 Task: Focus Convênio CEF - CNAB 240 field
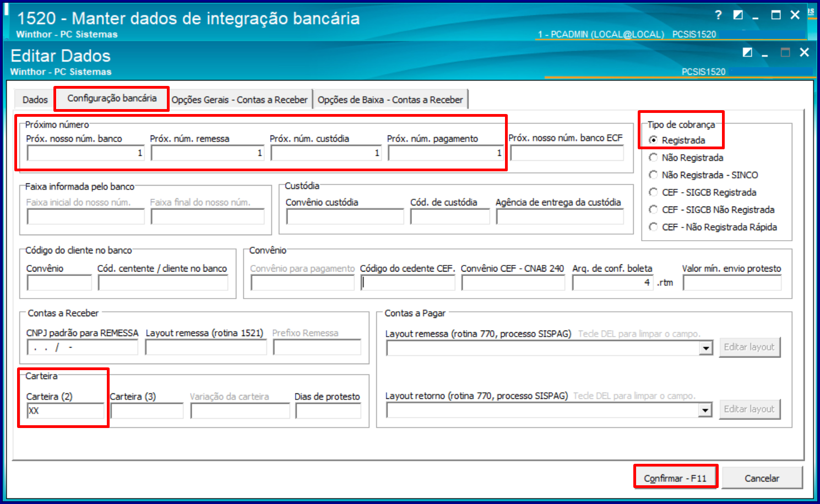(x=513, y=283)
